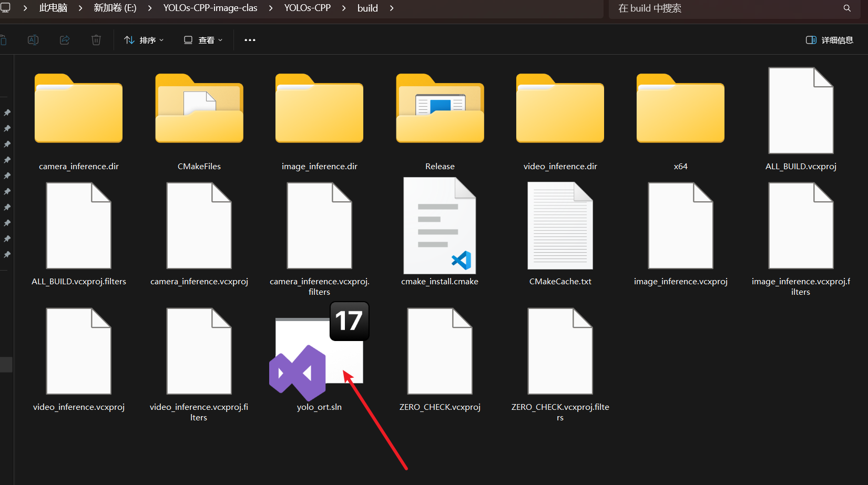The image size is (868, 485).
Task: Expand chevron after 此电脑 in breadcrumb
Action: tap(80, 8)
